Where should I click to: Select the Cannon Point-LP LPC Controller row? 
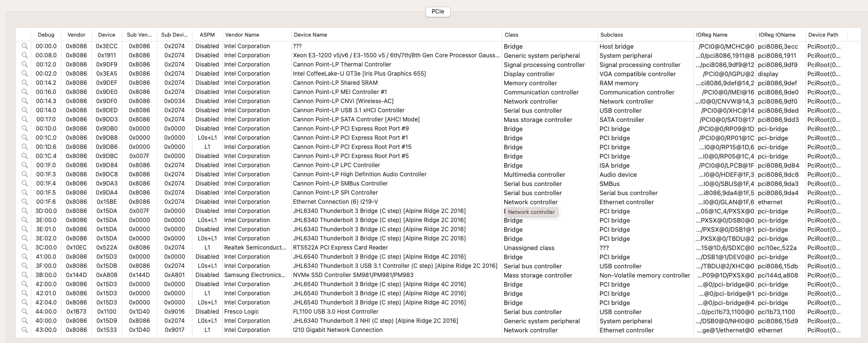(x=438, y=165)
